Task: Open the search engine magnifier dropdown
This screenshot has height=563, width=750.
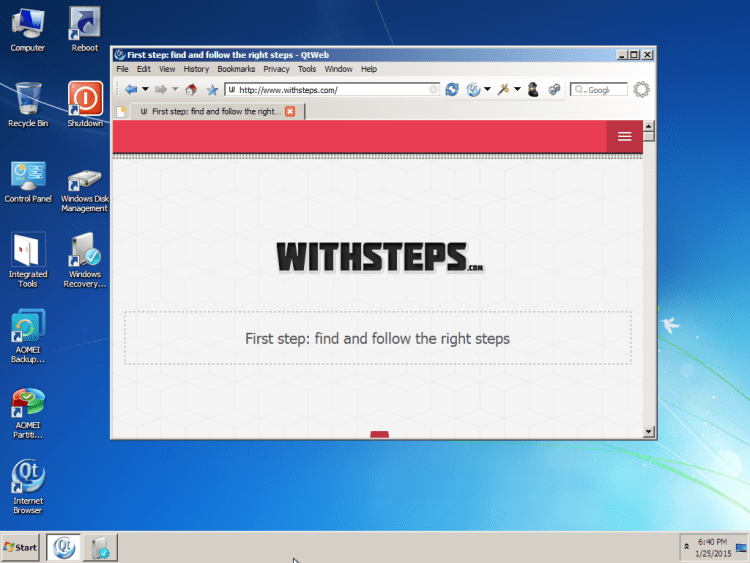Action: 580,90
